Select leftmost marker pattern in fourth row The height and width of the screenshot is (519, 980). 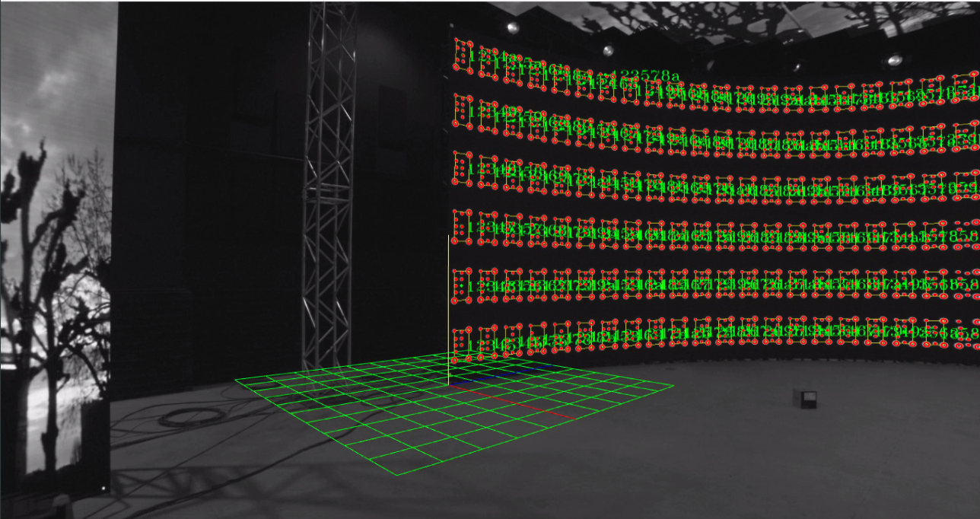[x=463, y=227]
